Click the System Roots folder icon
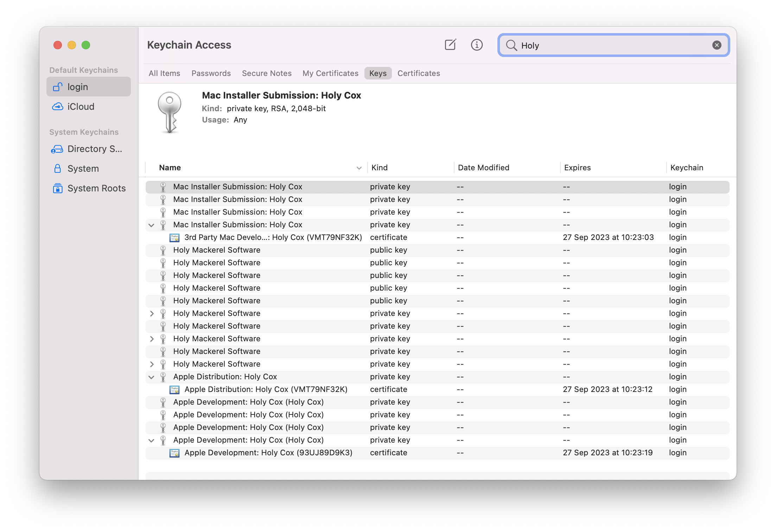Screen dimensions: 776x532 point(58,188)
